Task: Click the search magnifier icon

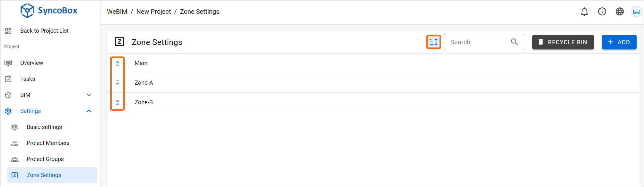Action: point(514,42)
